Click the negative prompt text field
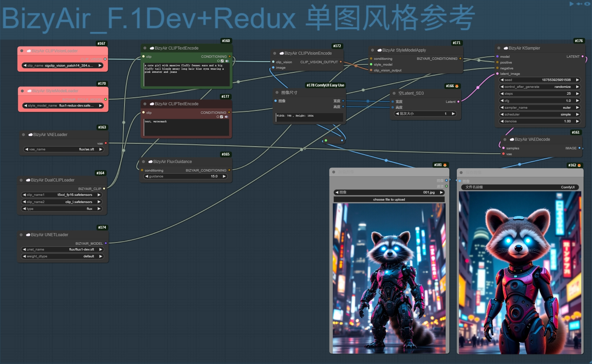 [x=186, y=127]
